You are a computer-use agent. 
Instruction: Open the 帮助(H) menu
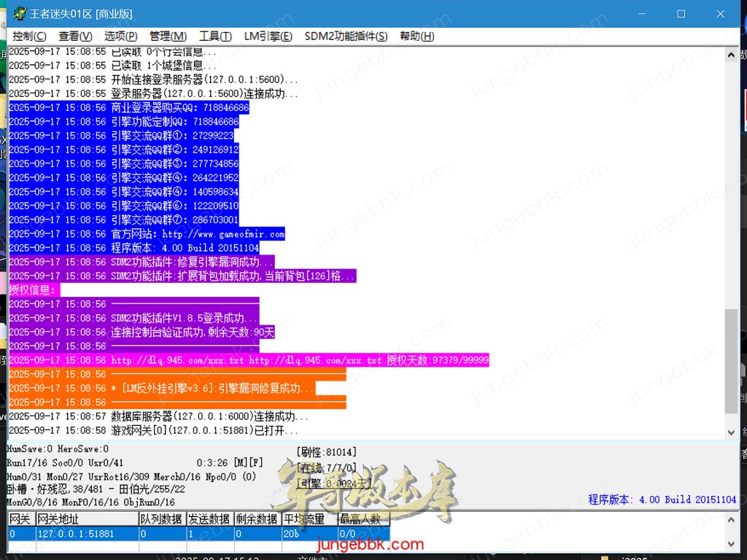pos(417,36)
